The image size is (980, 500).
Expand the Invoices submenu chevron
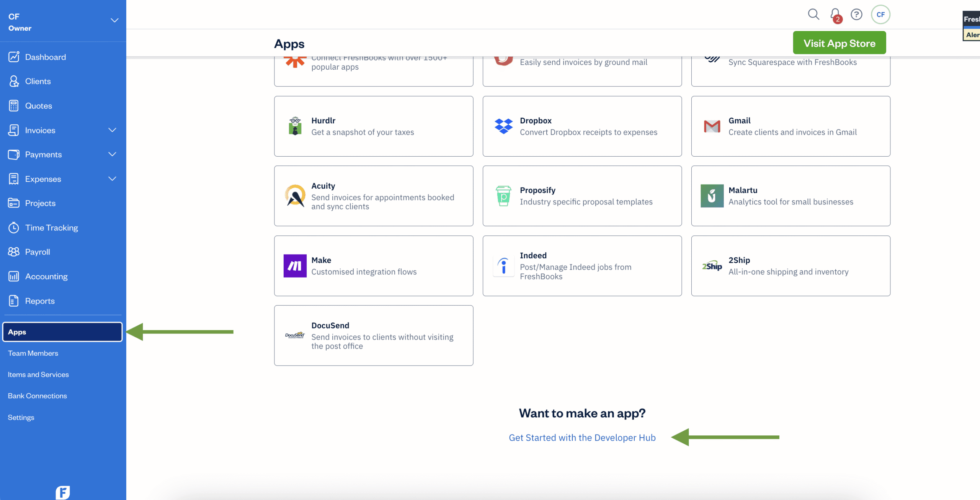coord(112,130)
